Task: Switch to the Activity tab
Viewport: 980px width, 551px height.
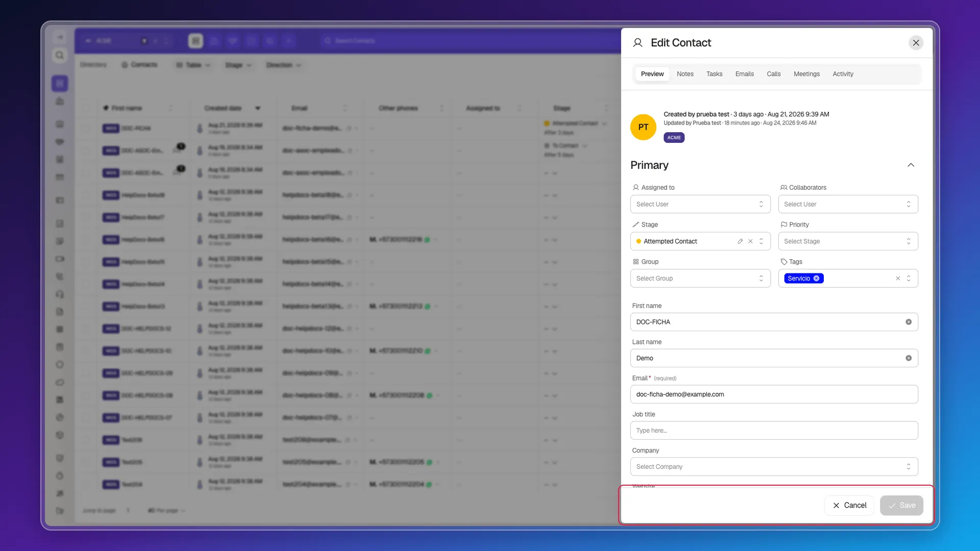Action: (x=843, y=74)
